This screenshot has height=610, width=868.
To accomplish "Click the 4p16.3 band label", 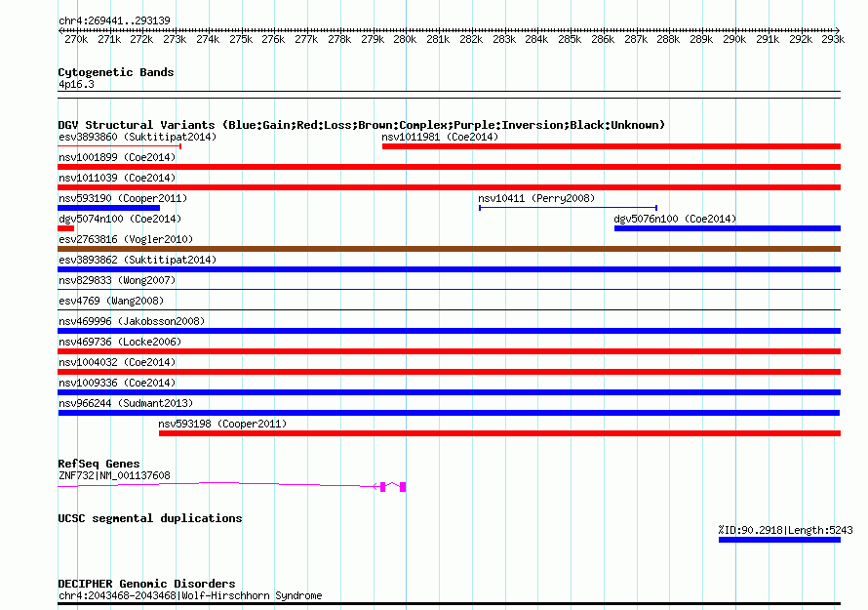I will [76, 84].
